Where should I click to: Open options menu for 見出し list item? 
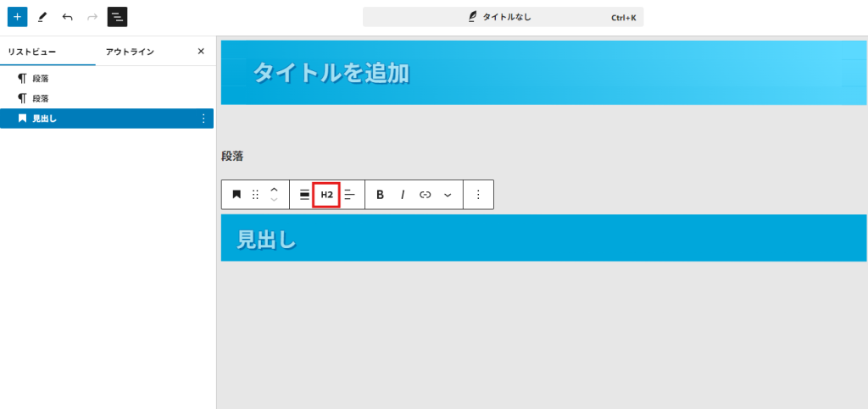(203, 119)
